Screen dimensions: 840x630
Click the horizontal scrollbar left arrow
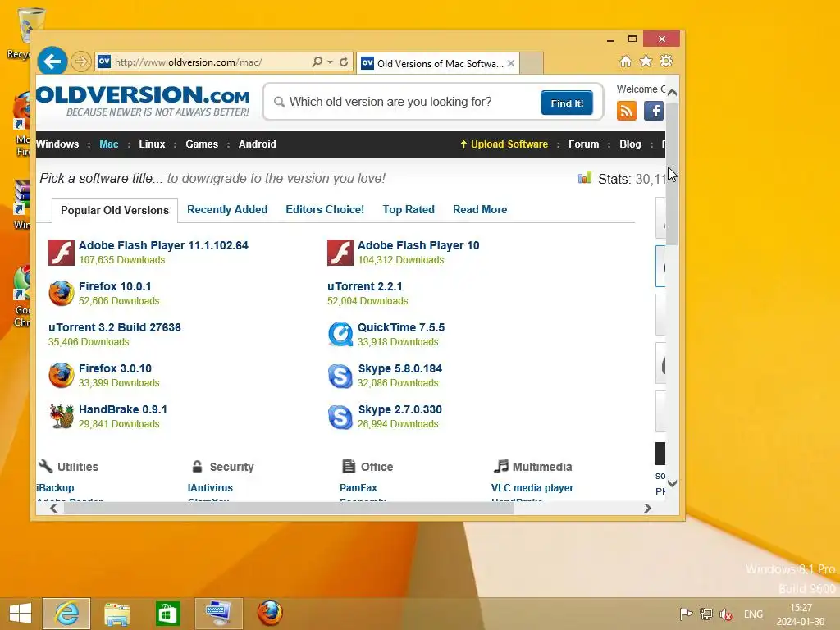(53, 508)
